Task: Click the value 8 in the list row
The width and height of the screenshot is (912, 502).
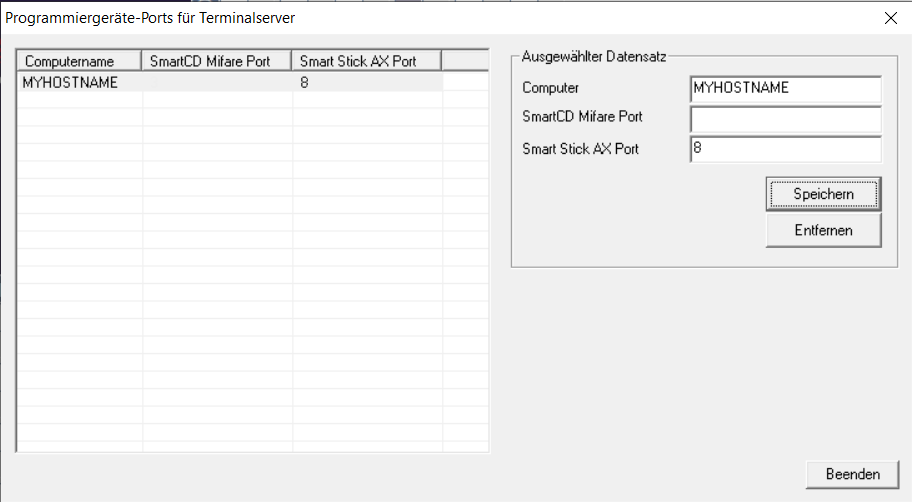Action: tap(304, 83)
